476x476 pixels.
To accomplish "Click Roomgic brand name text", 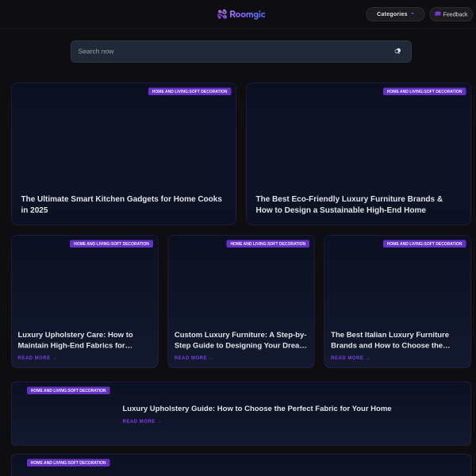I will tap(248, 14).
